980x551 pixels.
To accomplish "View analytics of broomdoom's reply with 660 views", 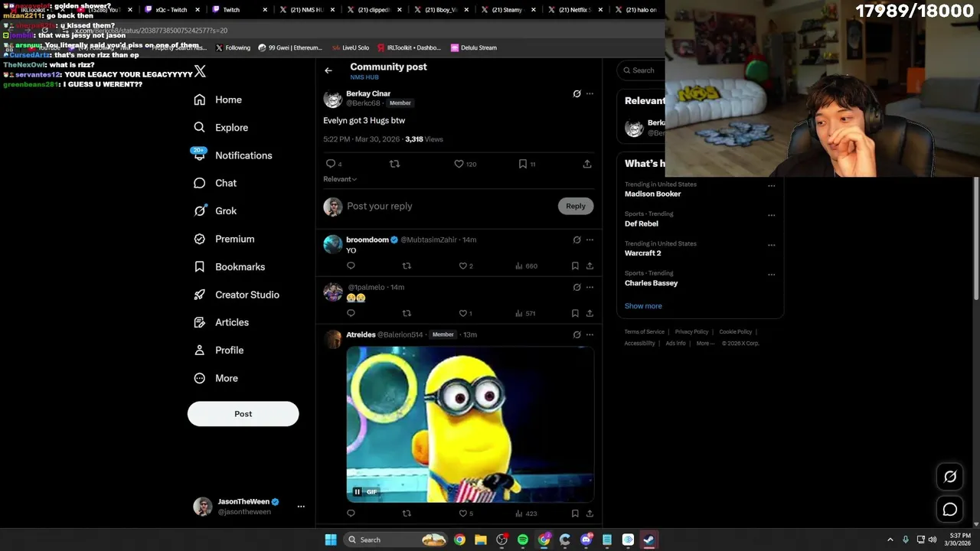I will (526, 266).
